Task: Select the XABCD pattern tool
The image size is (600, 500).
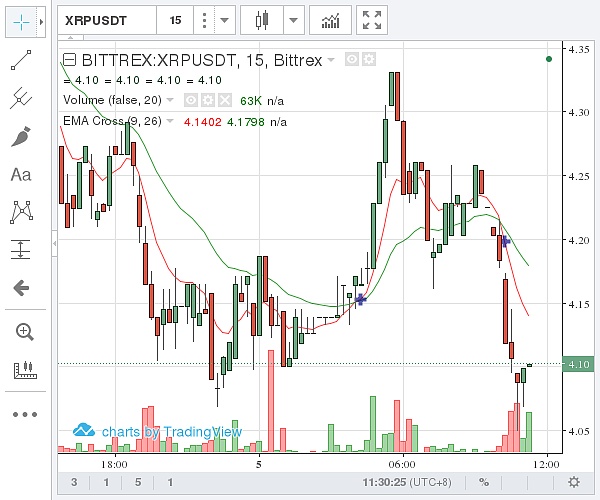Action: [x=21, y=212]
